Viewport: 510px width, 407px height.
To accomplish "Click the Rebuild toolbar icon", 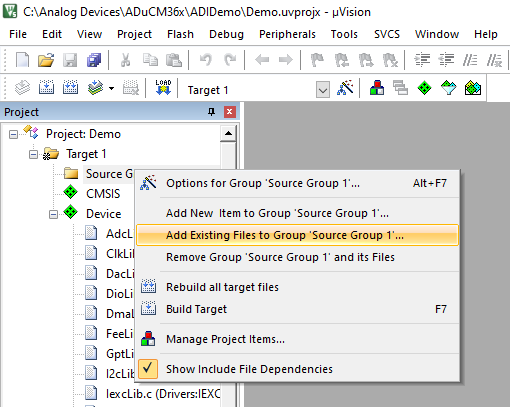I will (x=70, y=88).
